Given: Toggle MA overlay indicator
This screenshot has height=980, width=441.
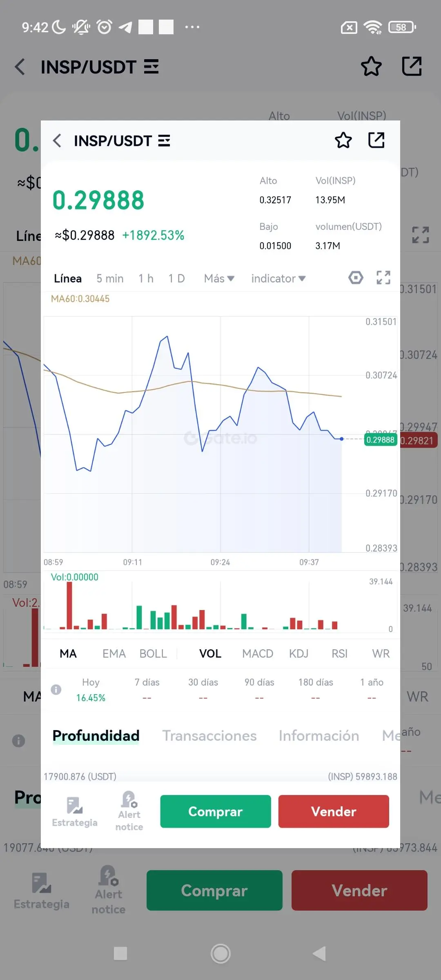Looking at the screenshot, I should (x=68, y=654).
